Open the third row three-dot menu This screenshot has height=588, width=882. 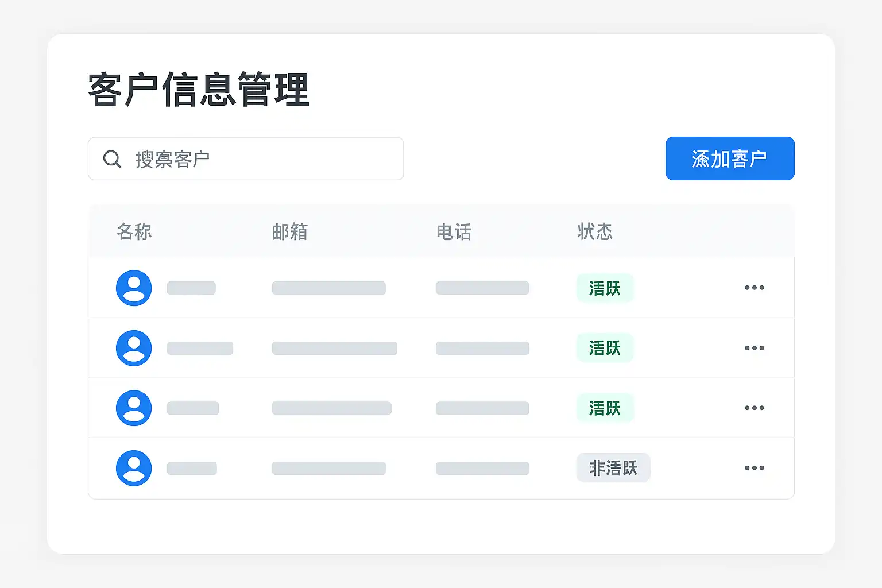pos(754,408)
